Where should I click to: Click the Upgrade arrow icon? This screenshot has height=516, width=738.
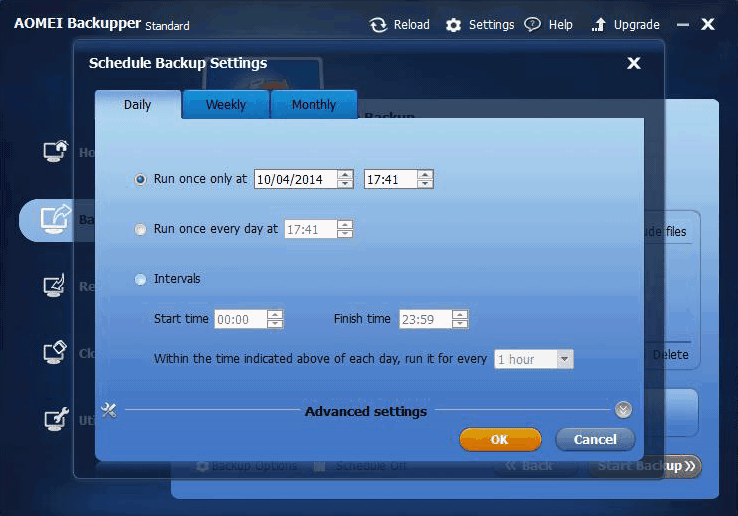point(598,24)
